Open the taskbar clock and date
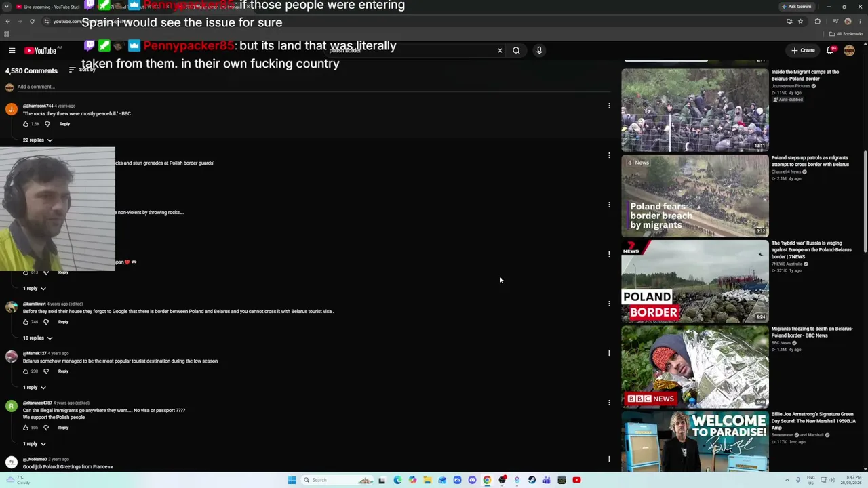The image size is (868, 488). coord(851,480)
